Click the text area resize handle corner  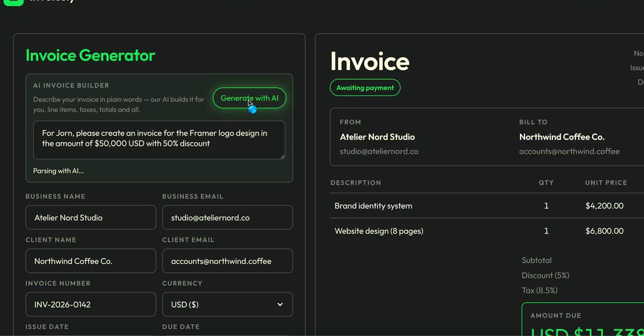coord(282,157)
